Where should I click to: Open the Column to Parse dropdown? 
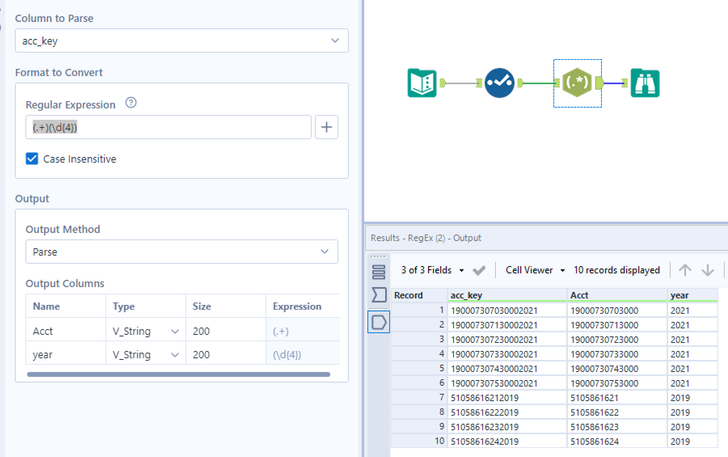tap(182, 40)
